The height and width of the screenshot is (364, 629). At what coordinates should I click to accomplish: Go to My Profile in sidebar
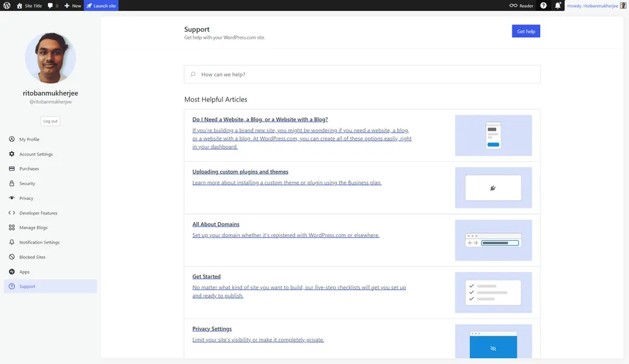(x=29, y=139)
